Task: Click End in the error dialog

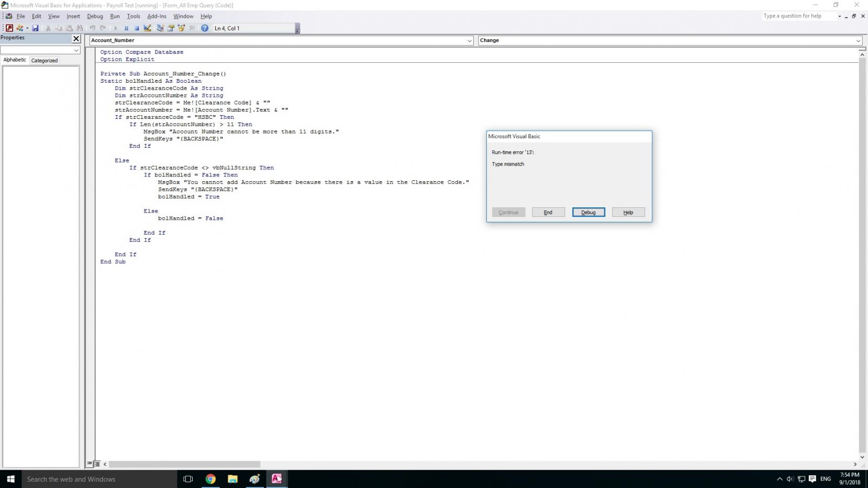Action: coord(548,212)
